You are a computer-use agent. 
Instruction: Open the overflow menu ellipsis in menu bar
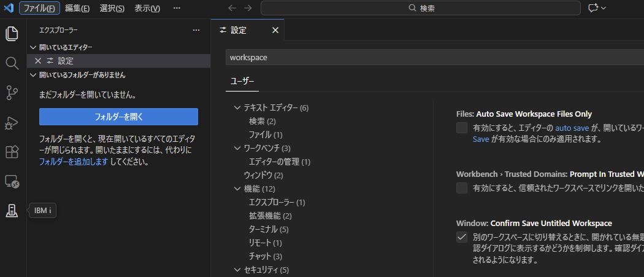tap(177, 8)
